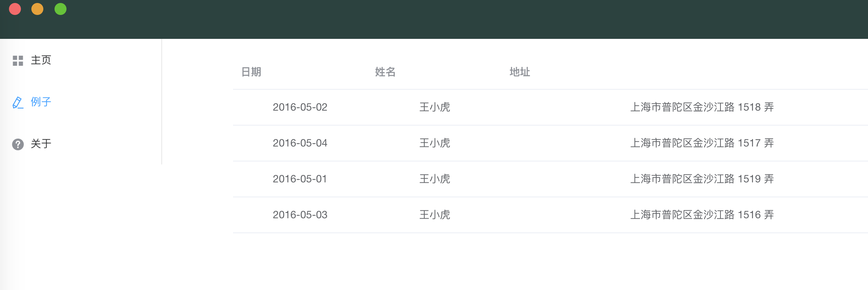Select the address 金沙江路 1517 弄
Image resolution: width=868 pixels, height=290 pixels.
coord(702,143)
